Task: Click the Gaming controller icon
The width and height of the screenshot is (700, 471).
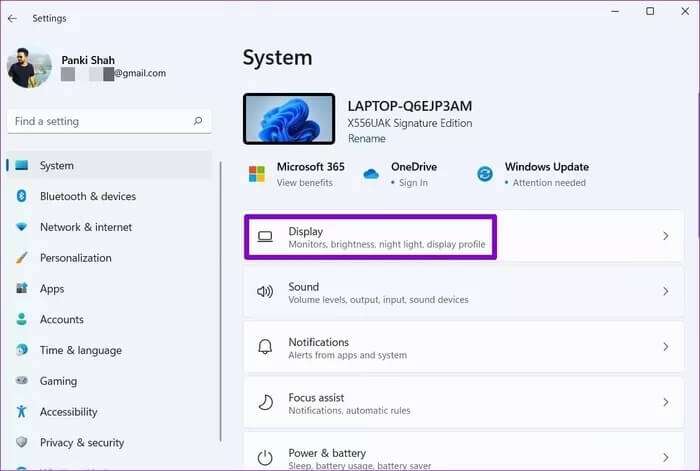Action: (x=21, y=381)
